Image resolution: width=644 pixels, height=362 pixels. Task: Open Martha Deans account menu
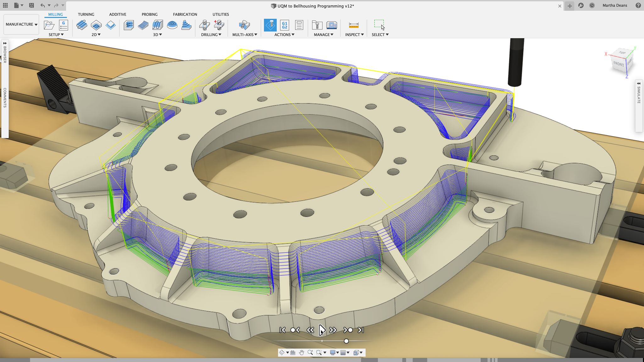pyautogui.click(x=614, y=5)
